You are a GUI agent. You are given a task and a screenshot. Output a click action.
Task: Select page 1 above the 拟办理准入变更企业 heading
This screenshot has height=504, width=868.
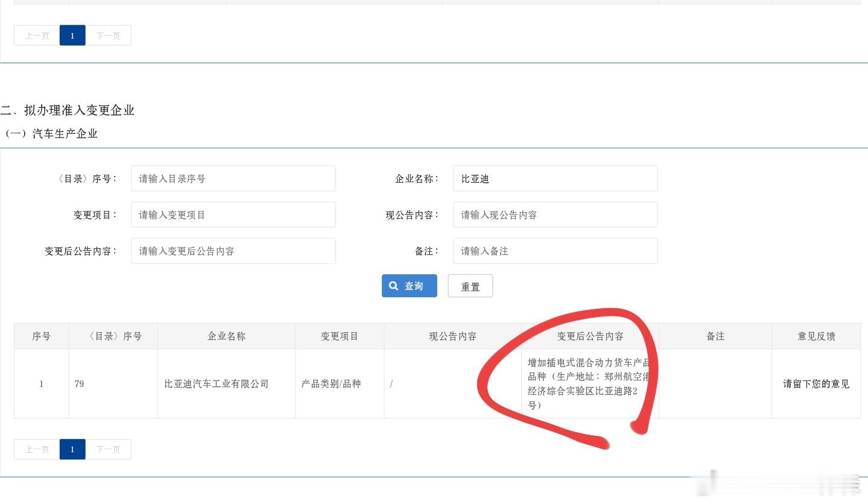click(72, 36)
